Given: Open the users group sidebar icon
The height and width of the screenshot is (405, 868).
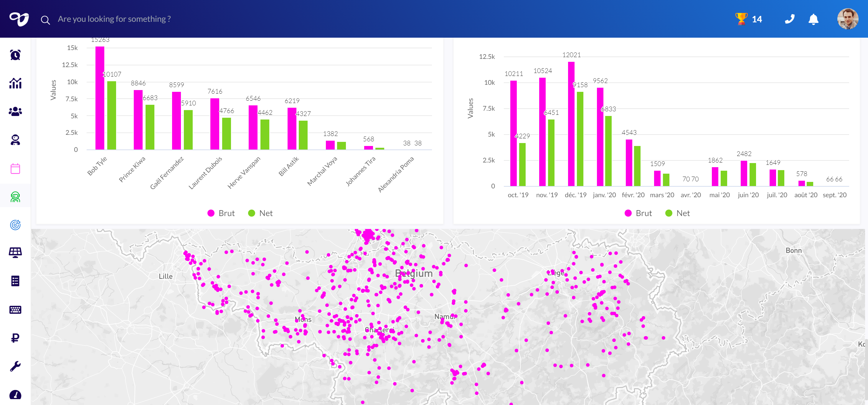Looking at the screenshot, I should pos(15,112).
